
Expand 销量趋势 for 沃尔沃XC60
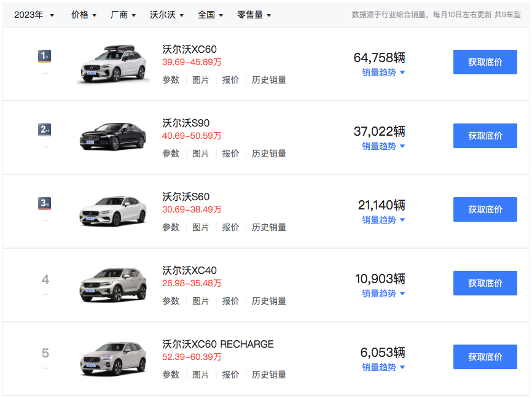coord(383,72)
